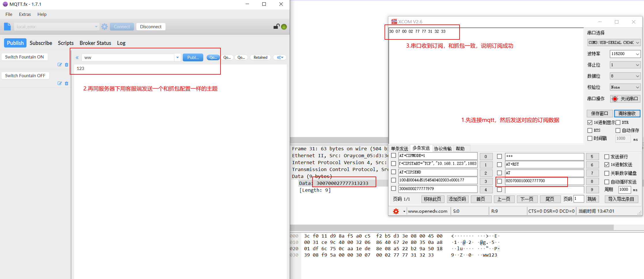Screen dimensions: 644x279
Task: Enable the 时间戳 timestamp checkbox
Action: [590, 138]
